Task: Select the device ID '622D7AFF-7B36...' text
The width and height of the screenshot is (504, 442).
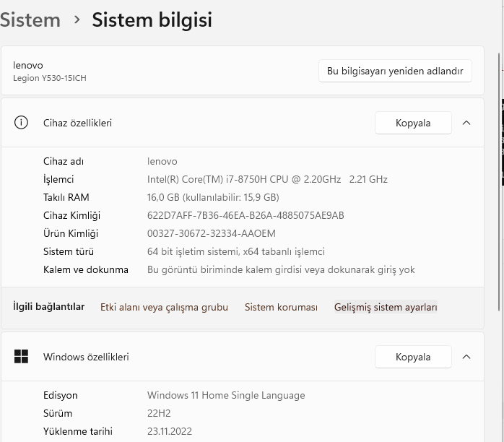Action: click(246, 215)
